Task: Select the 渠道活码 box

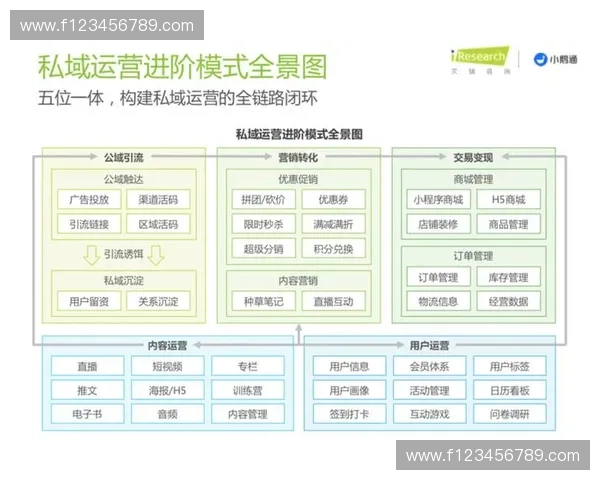Action: coord(158,199)
